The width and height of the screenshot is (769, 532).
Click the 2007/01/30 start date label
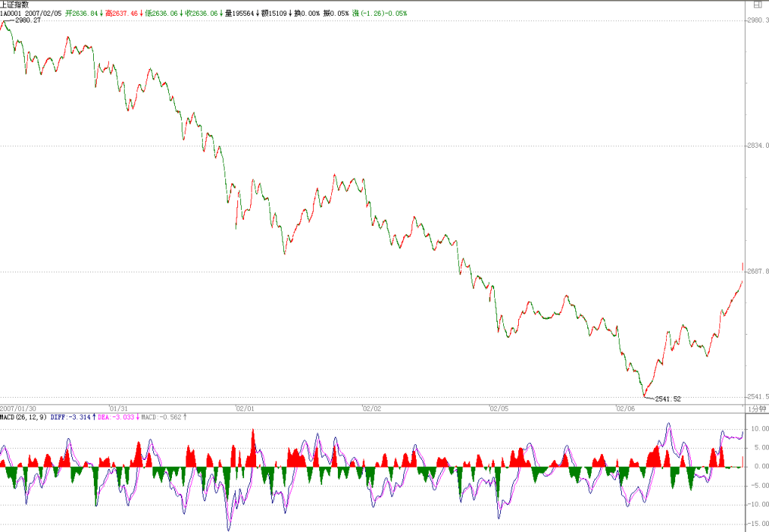(x=18, y=408)
